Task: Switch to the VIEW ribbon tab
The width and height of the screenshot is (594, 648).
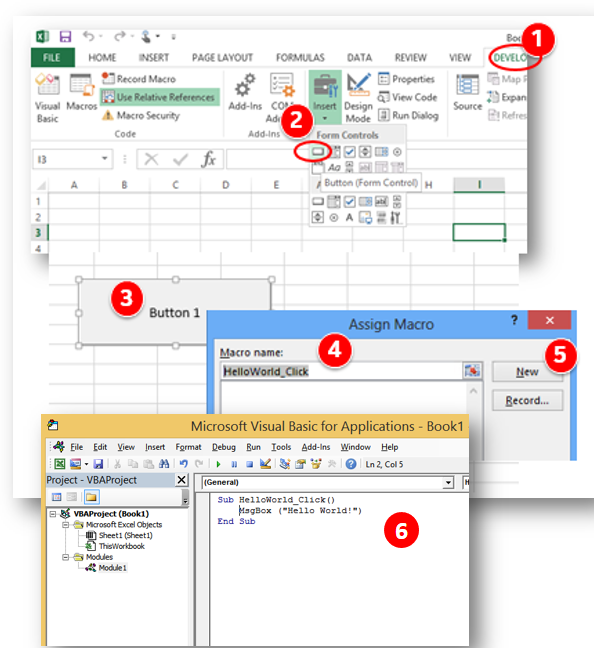Action: coord(460,57)
